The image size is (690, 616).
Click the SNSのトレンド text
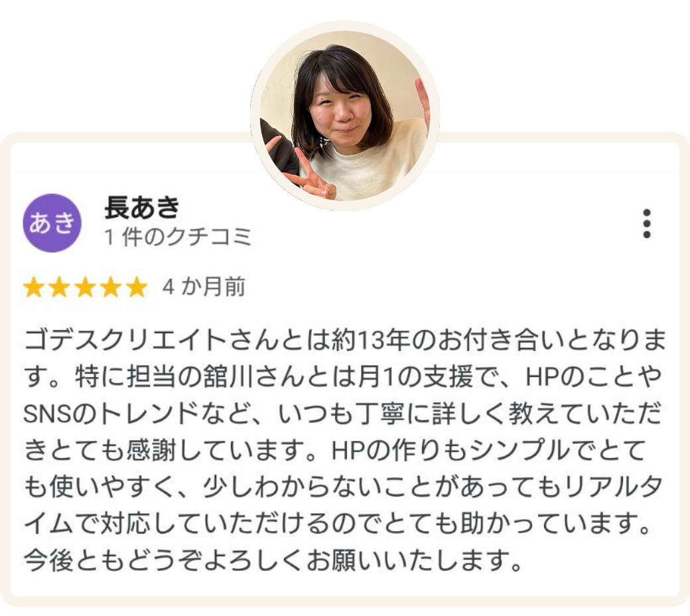(111, 414)
